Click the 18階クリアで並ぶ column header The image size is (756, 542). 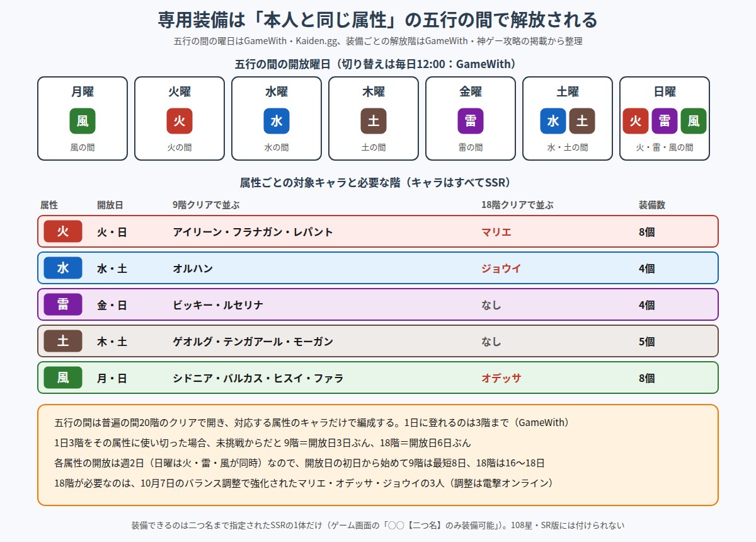click(x=517, y=205)
